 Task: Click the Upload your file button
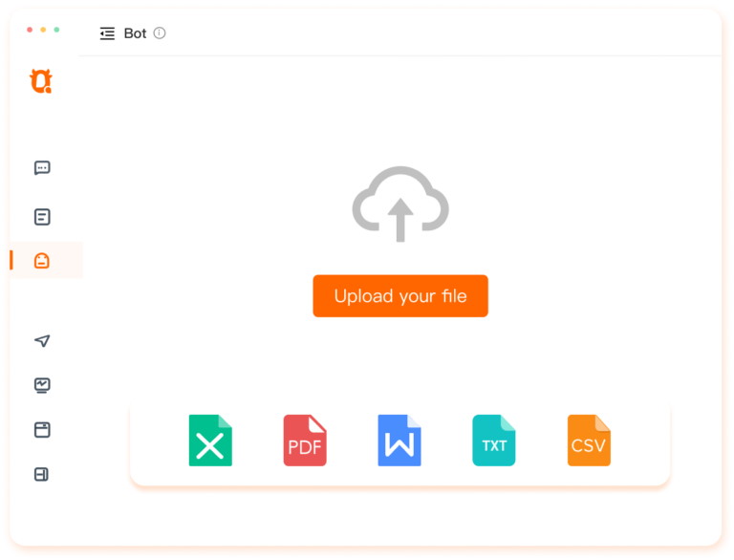(400, 296)
